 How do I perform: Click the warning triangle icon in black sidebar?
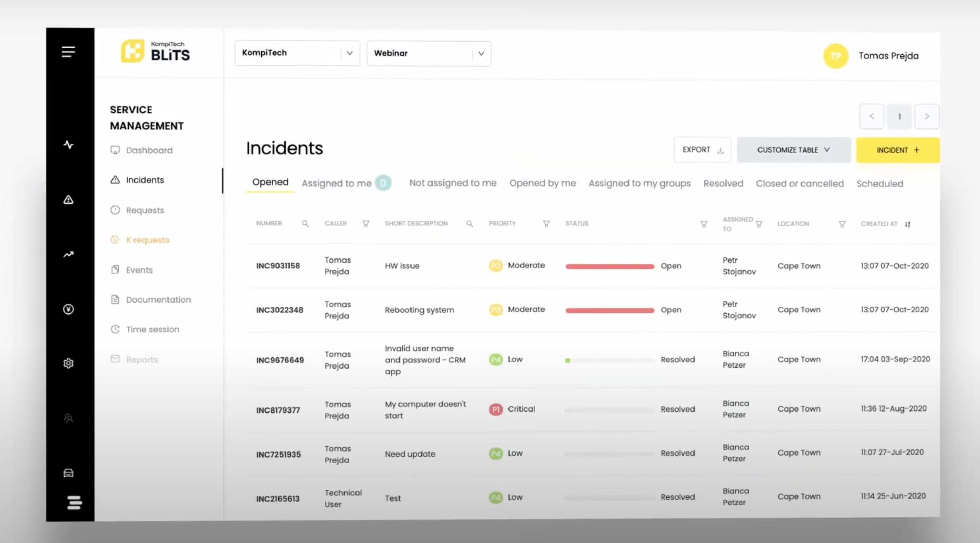[68, 200]
